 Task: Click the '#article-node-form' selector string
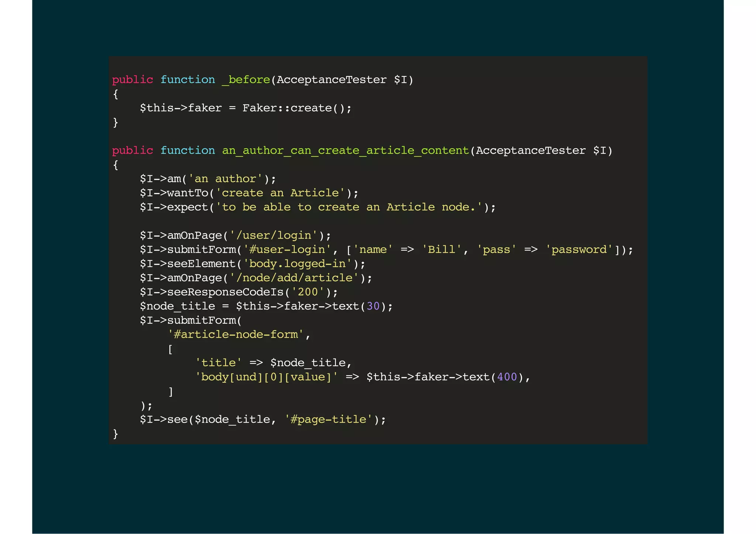(x=236, y=334)
